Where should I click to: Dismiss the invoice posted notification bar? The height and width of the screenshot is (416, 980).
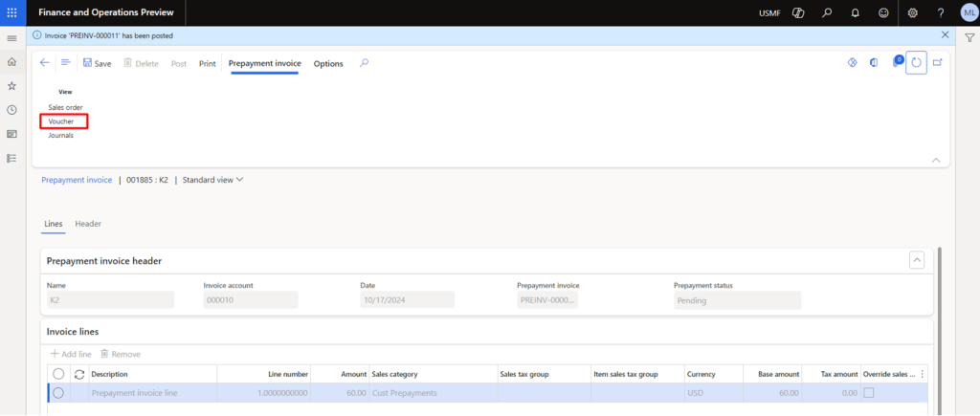(946, 34)
